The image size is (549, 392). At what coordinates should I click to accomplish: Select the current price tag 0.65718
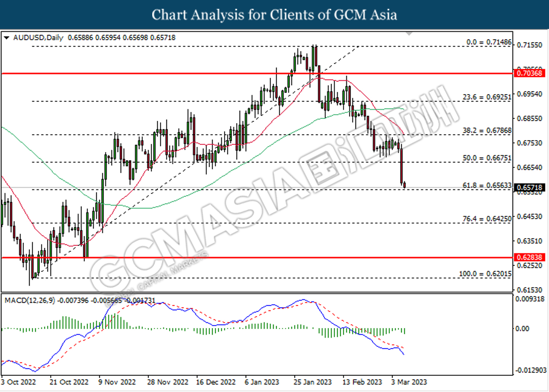click(529, 188)
